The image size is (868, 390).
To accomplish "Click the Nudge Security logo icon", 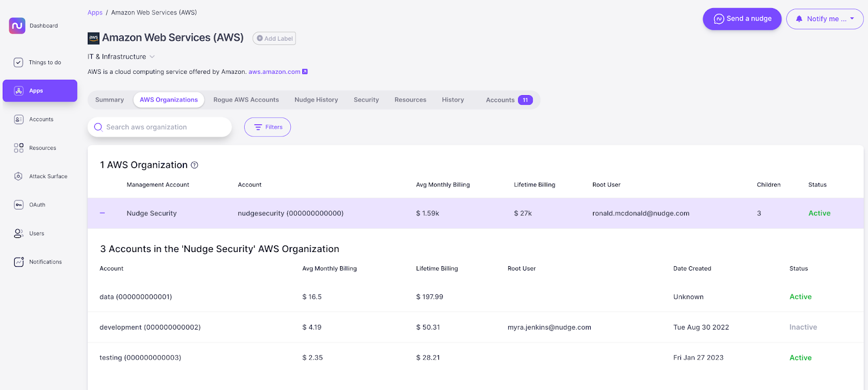I will point(17,26).
